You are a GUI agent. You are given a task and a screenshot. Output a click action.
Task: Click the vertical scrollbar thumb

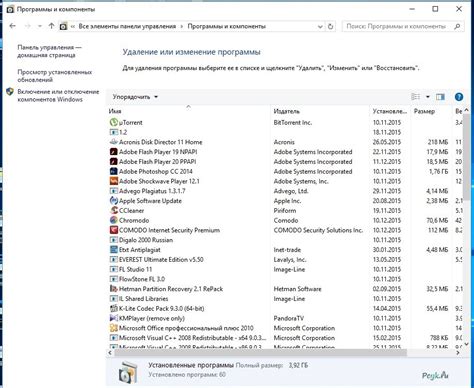tap(467, 156)
